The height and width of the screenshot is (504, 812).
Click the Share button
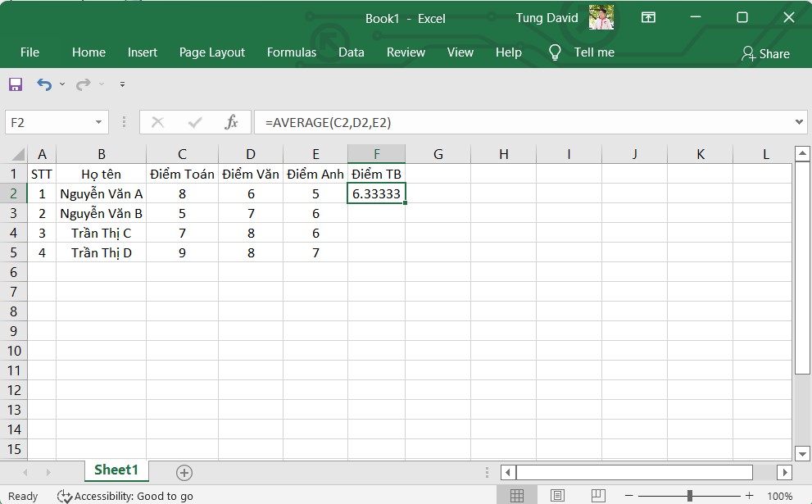[x=765, y=53]
